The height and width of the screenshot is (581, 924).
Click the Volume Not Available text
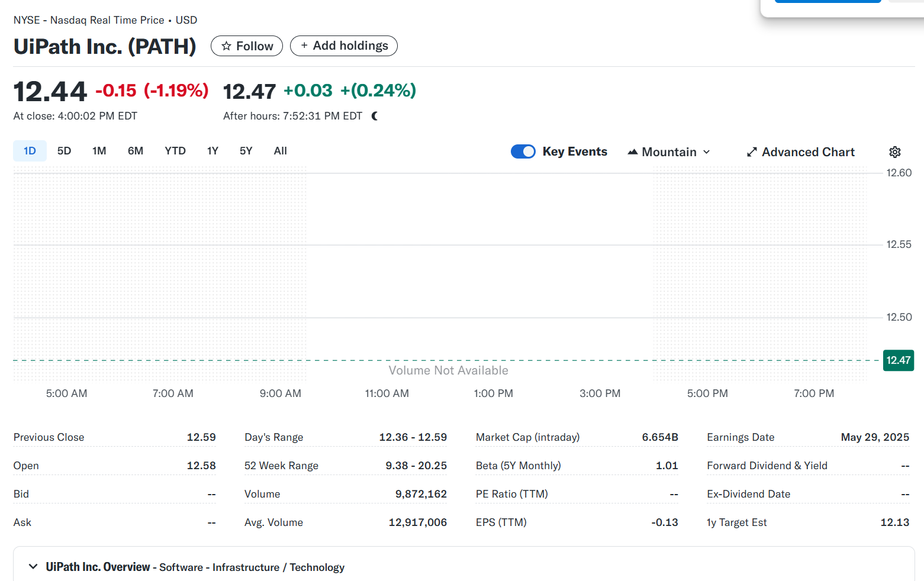[x=449, y=370]
